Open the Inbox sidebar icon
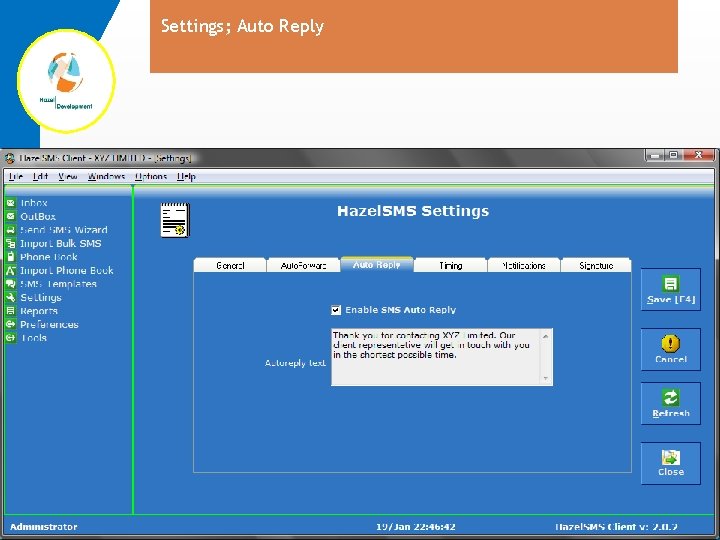 click(x=11, y=202)
